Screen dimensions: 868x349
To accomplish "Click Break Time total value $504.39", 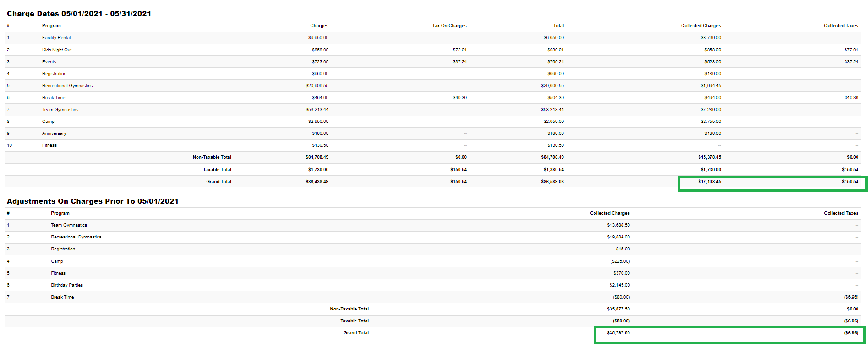I will coord(556,98).
